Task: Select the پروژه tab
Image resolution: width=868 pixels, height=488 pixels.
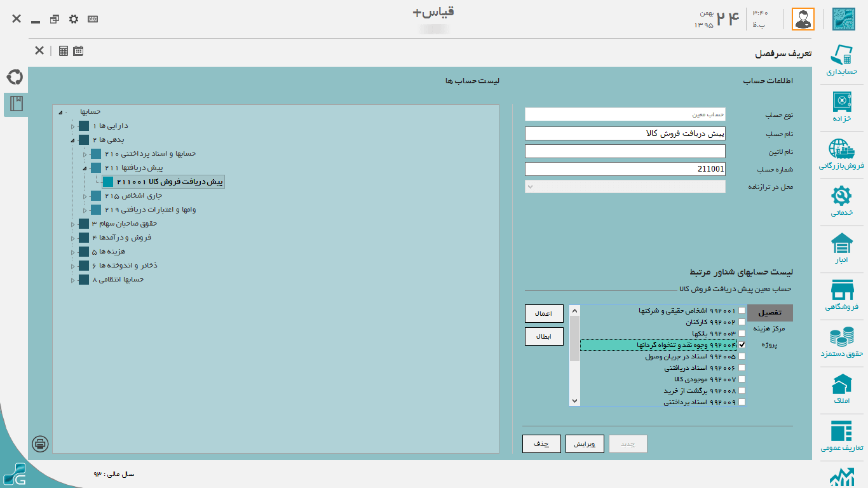Action: coord(770,345)
